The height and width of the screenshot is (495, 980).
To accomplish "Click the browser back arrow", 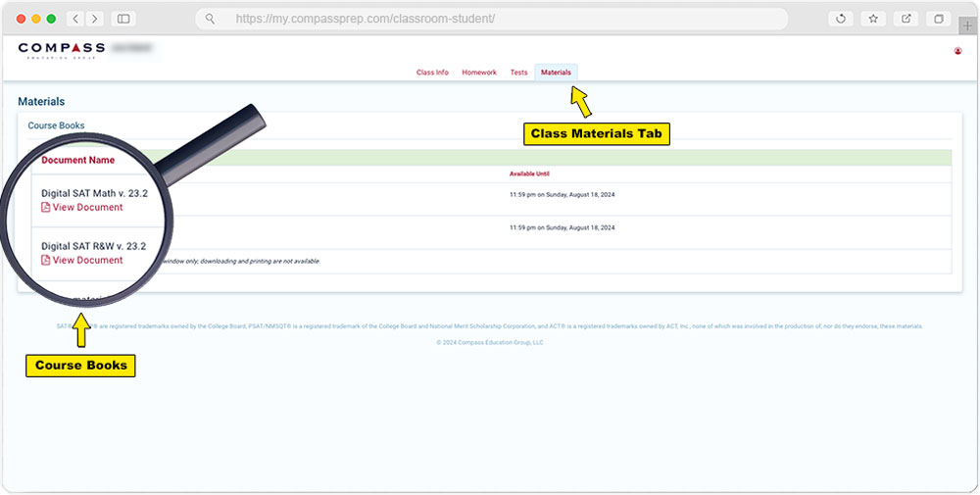I will [75, 19].
